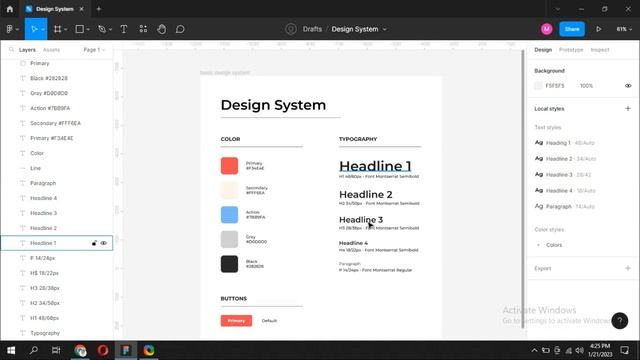Viewport: 640px width, 360px height.
Task: Unlock the Headline 1 layer
Action: tap(94, 243)
